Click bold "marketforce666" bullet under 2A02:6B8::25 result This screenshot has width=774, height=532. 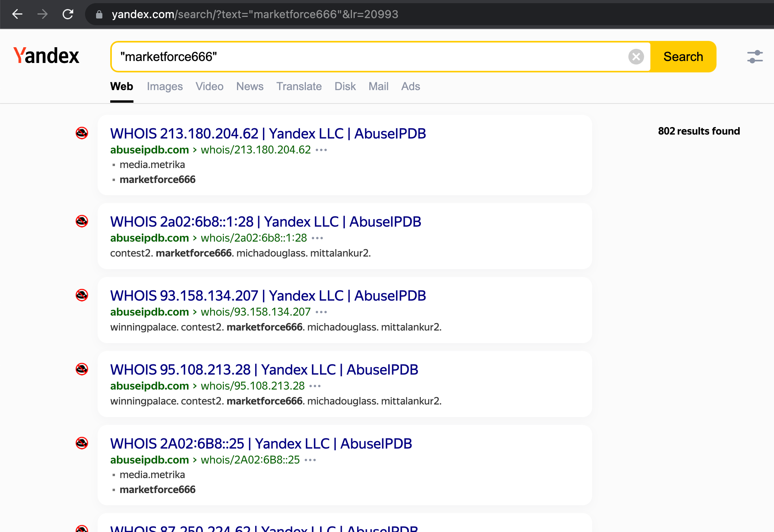[157, 490]
